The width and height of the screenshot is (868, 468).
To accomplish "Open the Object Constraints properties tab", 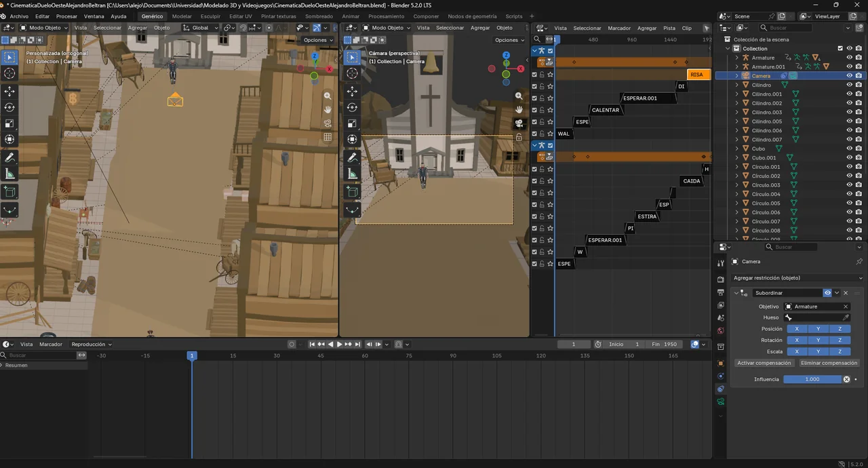I will click(x=721, y=389).
